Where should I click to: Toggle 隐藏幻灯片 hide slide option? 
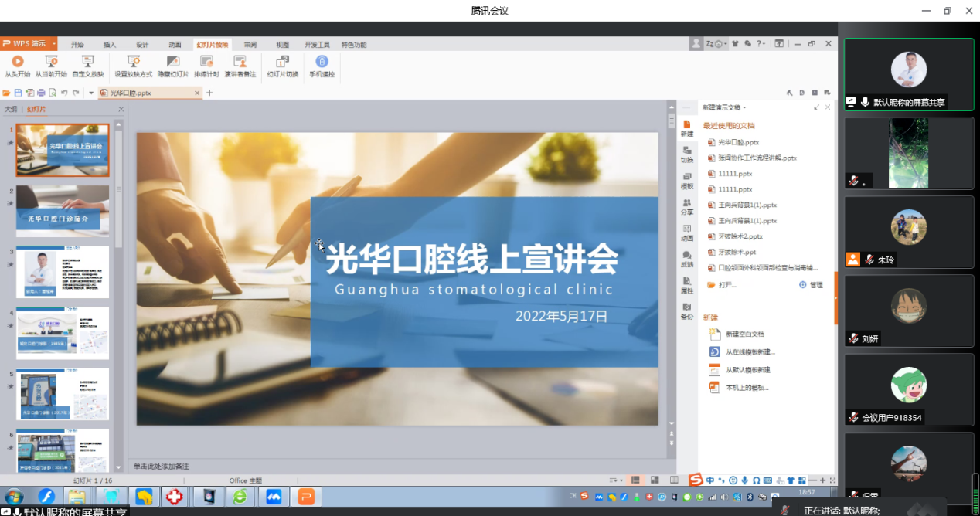[x=173, y=62]
